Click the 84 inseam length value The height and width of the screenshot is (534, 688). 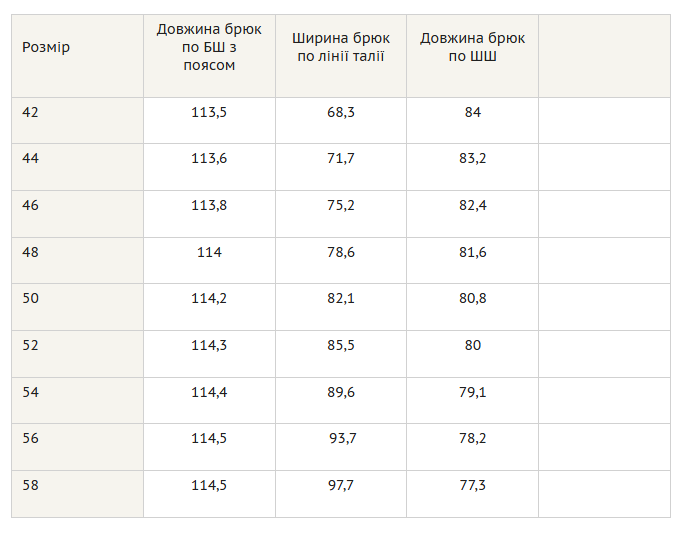click(x=473, y=112)
